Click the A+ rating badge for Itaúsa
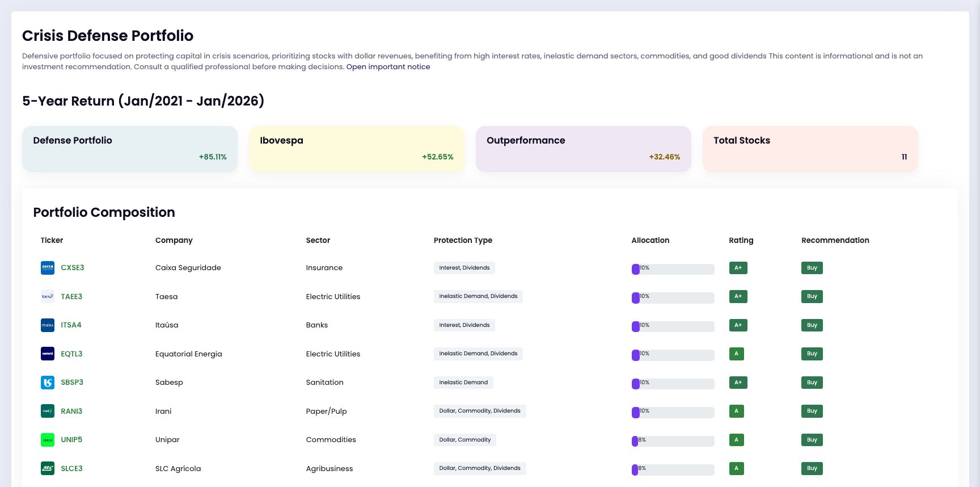This screenshot has width=980, height=487. [738, 325]
